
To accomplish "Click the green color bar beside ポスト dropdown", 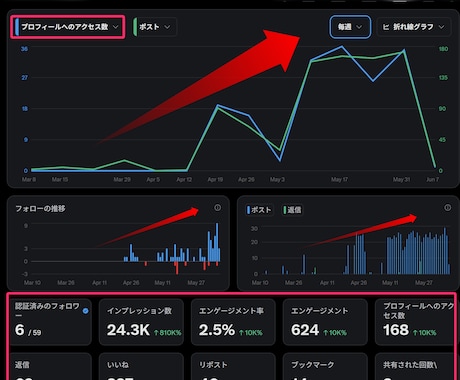I will (x=135, y=27).
